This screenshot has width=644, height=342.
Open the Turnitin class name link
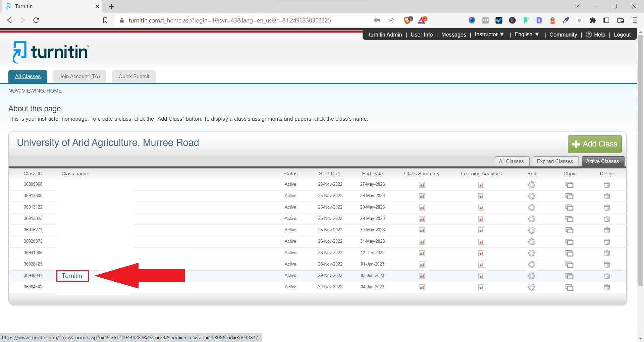72,276
